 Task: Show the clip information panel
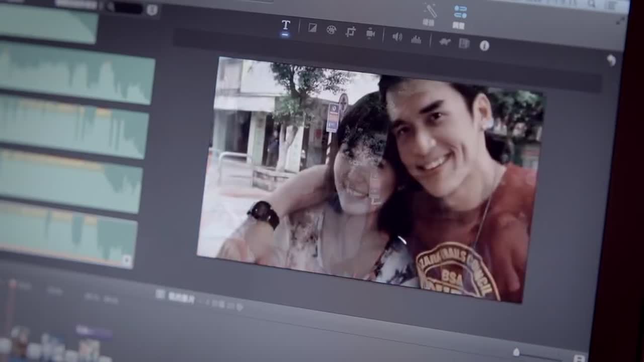click(x=485, y=46)
